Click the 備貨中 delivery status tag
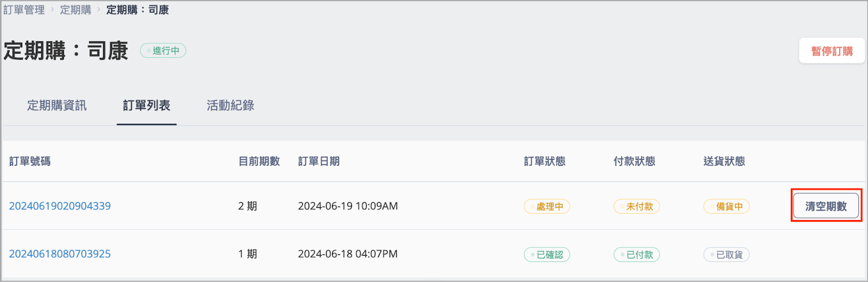The height and width of the screenshot is (282, 868). point(726,207)
